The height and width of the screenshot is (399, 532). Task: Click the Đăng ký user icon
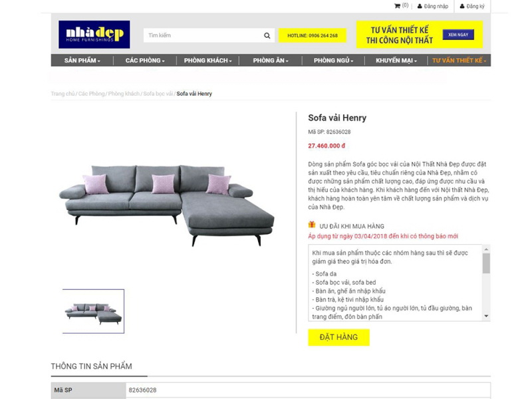[x=462, y=6]
